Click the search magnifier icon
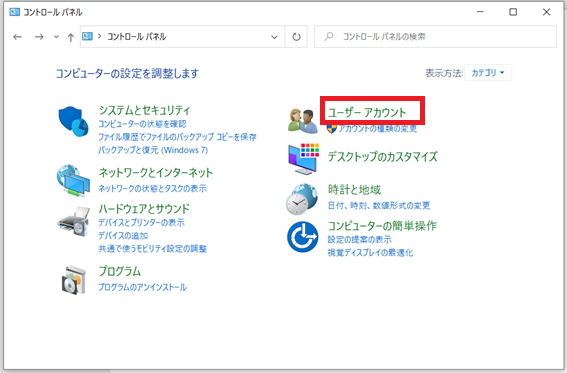567x373 pixels. click(328, 37)
